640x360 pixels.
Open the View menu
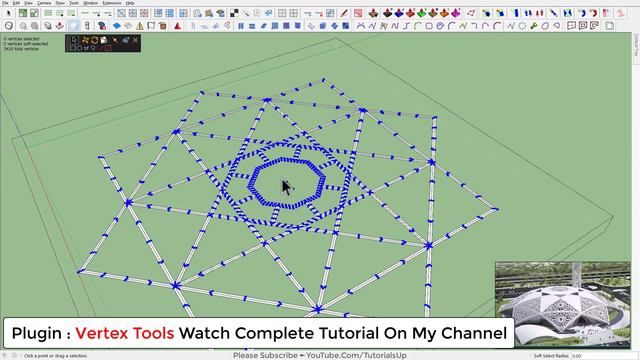(x=28, y=3)
